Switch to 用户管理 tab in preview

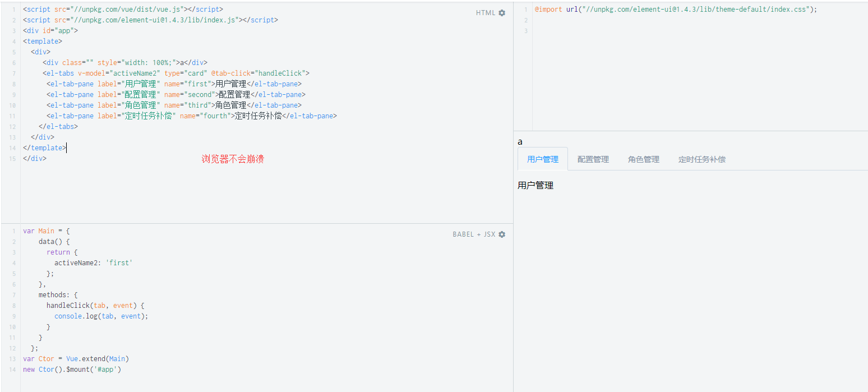tap(543, 159)
